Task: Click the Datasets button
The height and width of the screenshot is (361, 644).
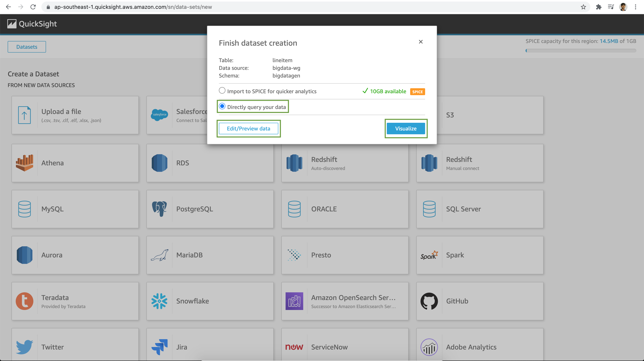Action: [27, 47]
